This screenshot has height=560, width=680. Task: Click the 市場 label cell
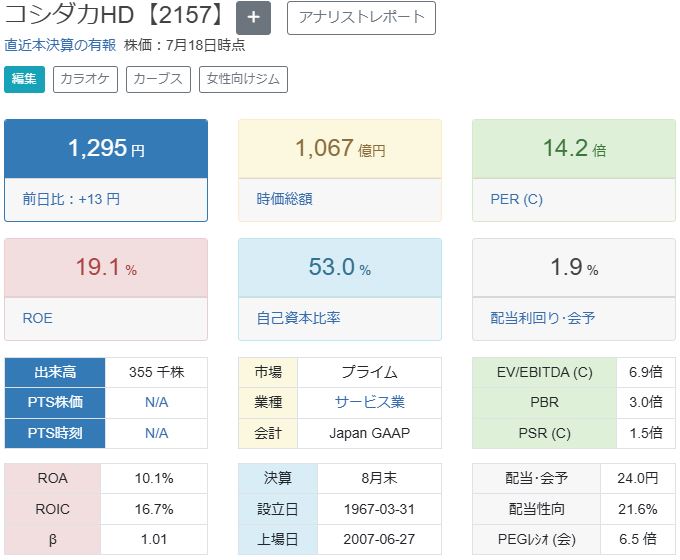(x=268, y=372)
